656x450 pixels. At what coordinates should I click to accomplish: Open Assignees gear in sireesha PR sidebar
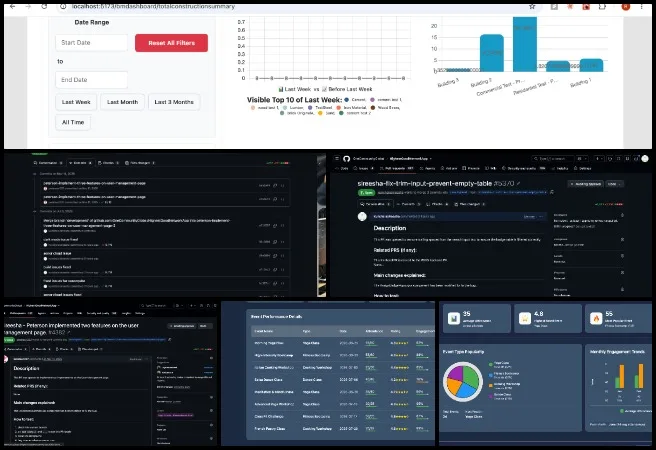coord(622,240)
